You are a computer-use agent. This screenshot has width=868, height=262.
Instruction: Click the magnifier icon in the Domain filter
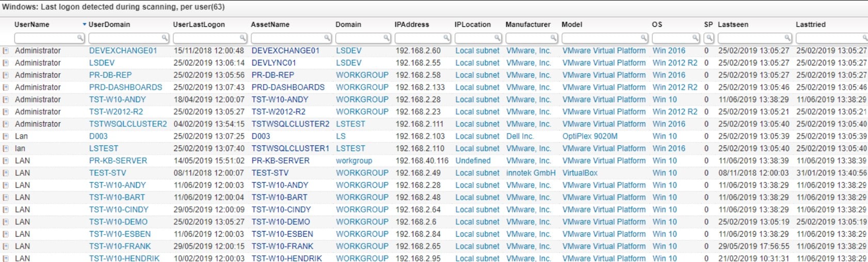coord(387,38)
